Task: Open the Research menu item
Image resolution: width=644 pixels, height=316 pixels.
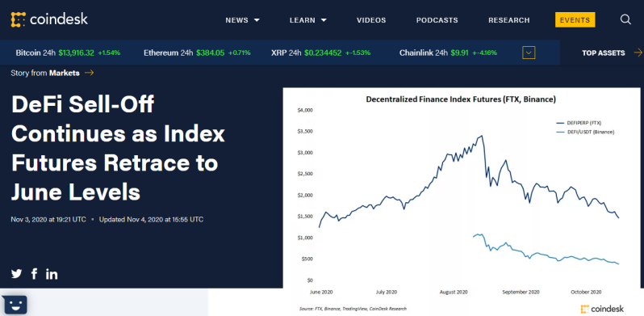Action: pyautogui.click(x=509, y=20)
